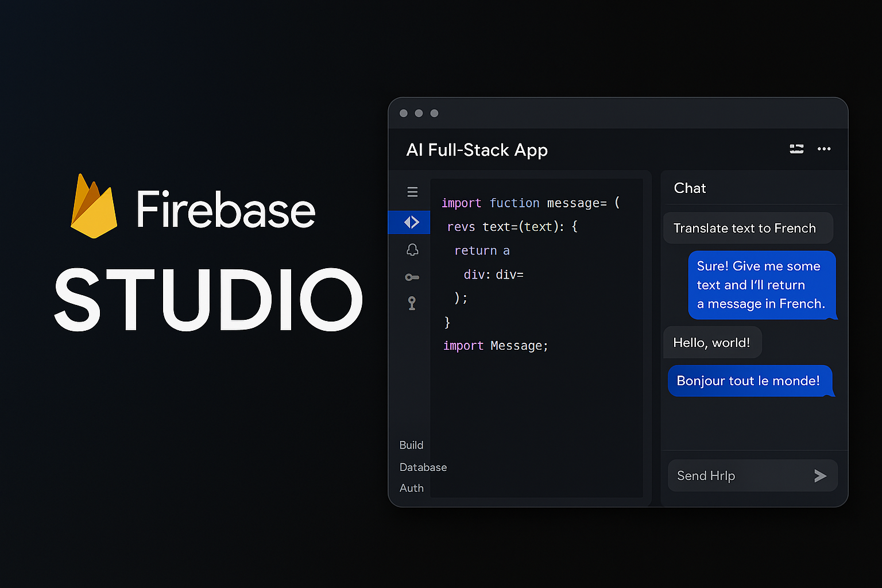Screen dimensions: 882x588
Task: Click the "div: div=" code line
Action: tap(493, 274)
